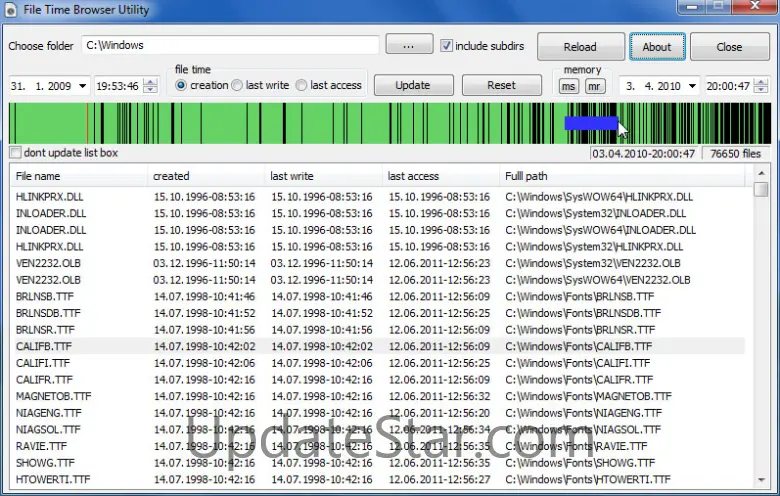Click the 03.04.2010-20:00:47 status field
Screen dimensions: 780x496
(x=644, y=153)
